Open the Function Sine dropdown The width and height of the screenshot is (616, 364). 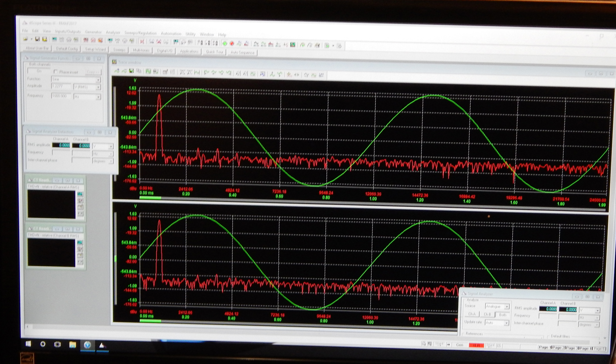(98, 80)
